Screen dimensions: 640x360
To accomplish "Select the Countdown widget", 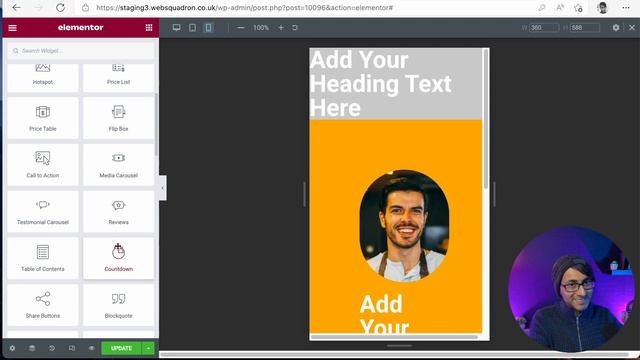I will click(118, 258).
